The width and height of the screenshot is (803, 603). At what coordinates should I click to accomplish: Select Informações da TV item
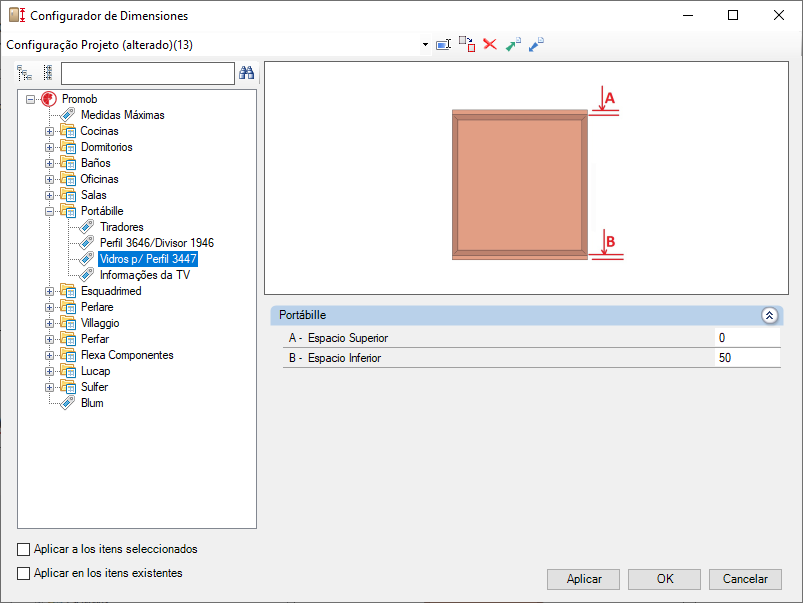(x=145, y=275)
